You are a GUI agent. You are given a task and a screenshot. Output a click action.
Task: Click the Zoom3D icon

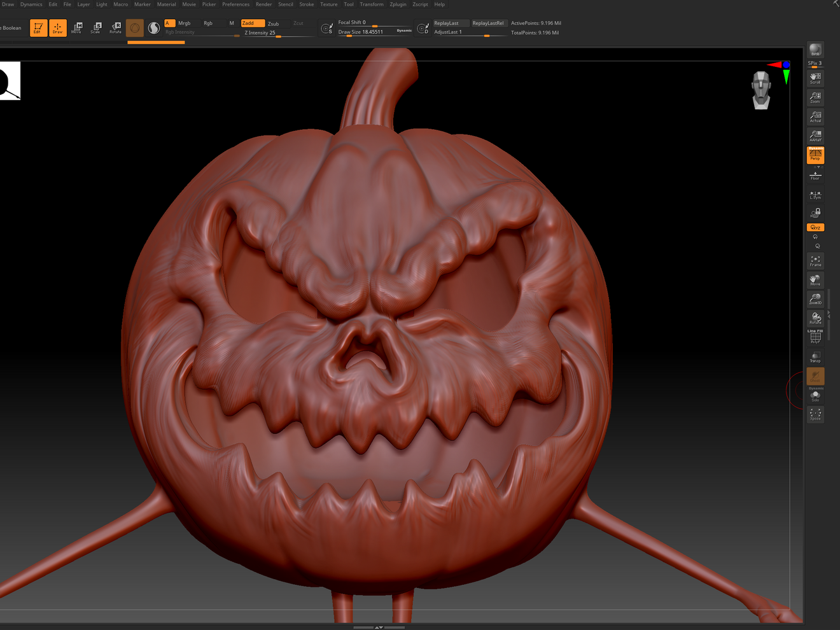[x=815, y=299]
